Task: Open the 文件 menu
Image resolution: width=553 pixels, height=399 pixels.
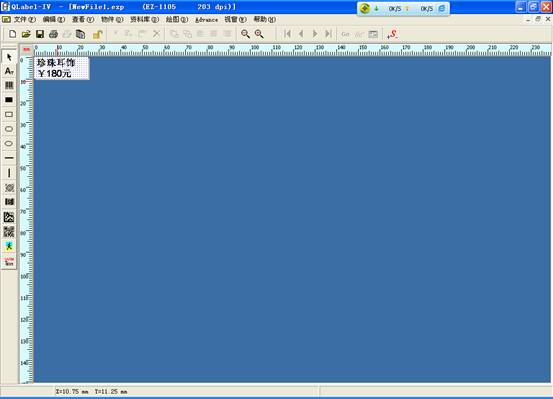Action: [25, 19]
